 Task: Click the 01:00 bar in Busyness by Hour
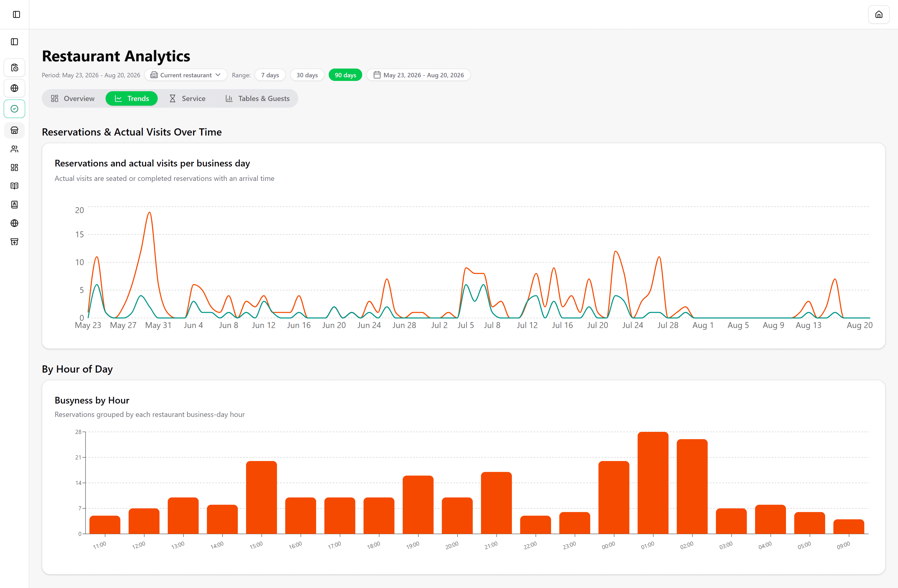click(x=653, y=483)
